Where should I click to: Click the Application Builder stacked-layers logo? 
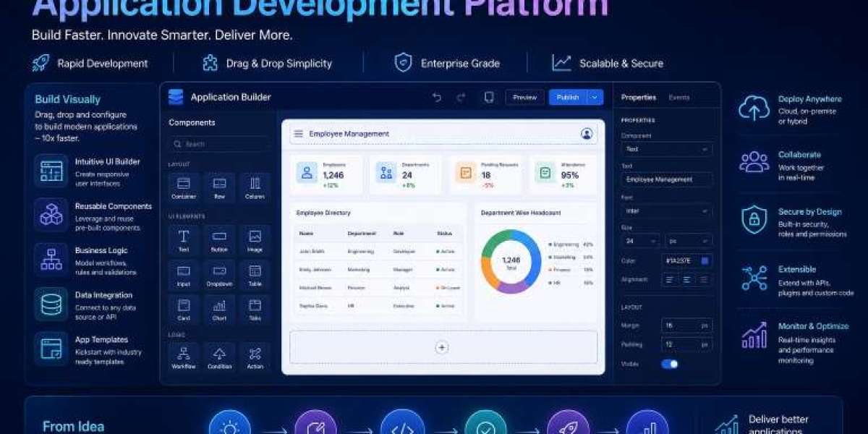point(176,97)
